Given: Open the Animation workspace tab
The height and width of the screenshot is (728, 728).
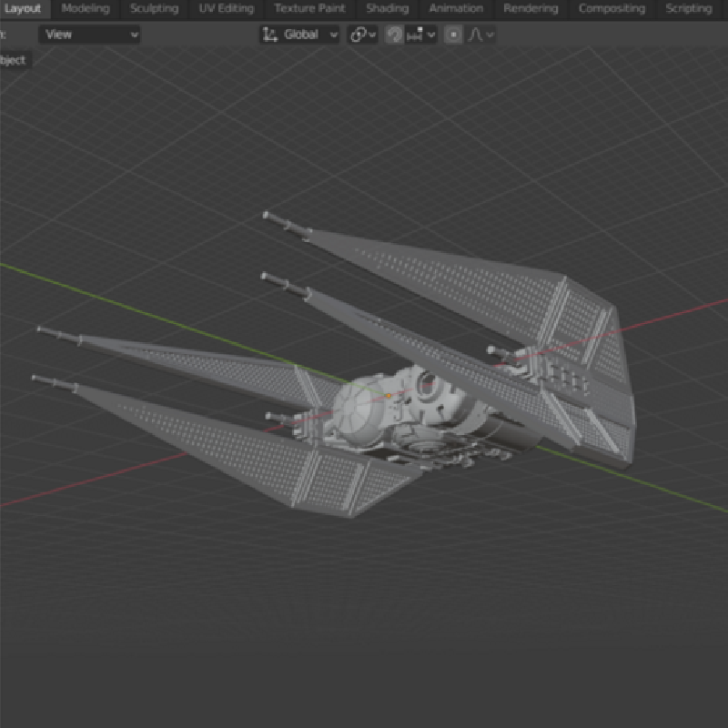Looking at the screenshot, I should coord(456,8).
